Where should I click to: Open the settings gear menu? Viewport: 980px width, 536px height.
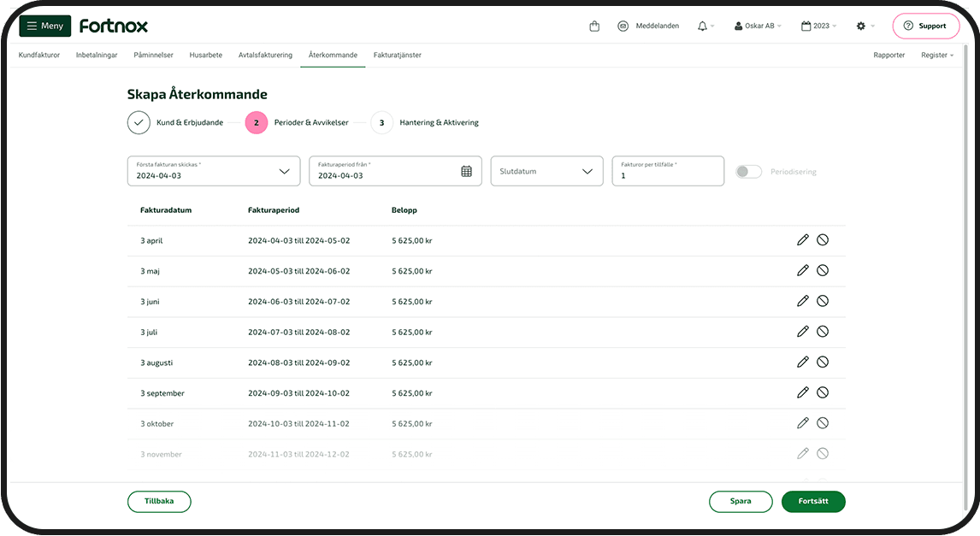coord(861,27)
